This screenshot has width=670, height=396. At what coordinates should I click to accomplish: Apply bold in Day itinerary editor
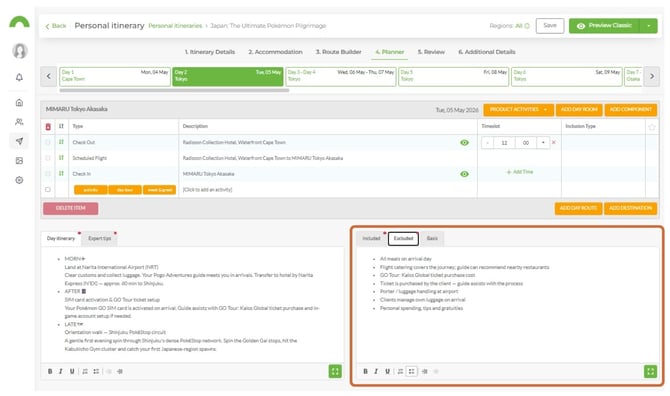(x=50, y=371)
